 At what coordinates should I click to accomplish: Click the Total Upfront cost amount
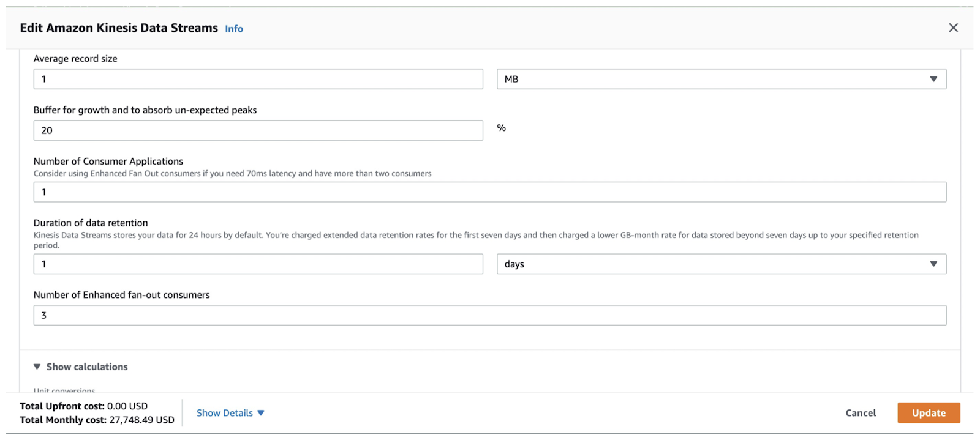tap(127, 406)
